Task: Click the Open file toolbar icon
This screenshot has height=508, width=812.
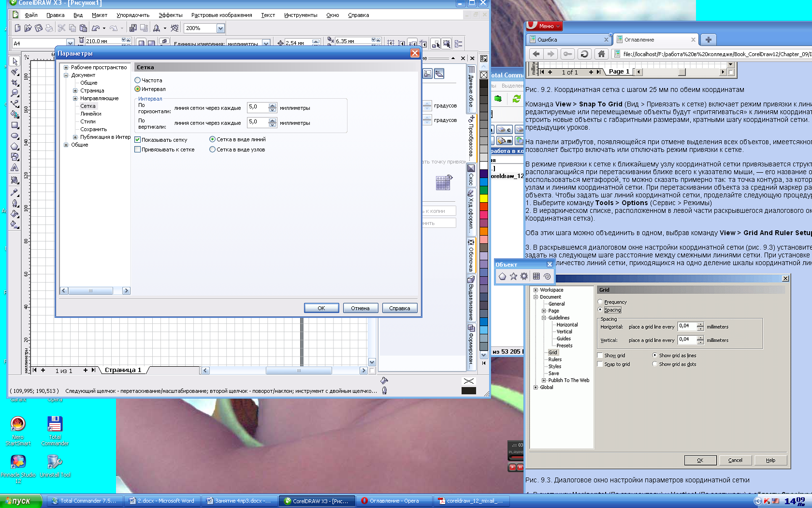Action: pos(28,28)
